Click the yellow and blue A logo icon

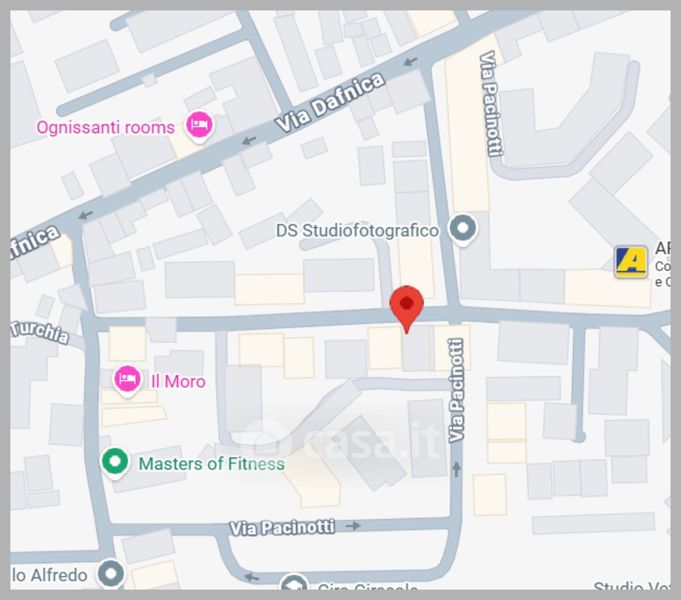[631, 262]
